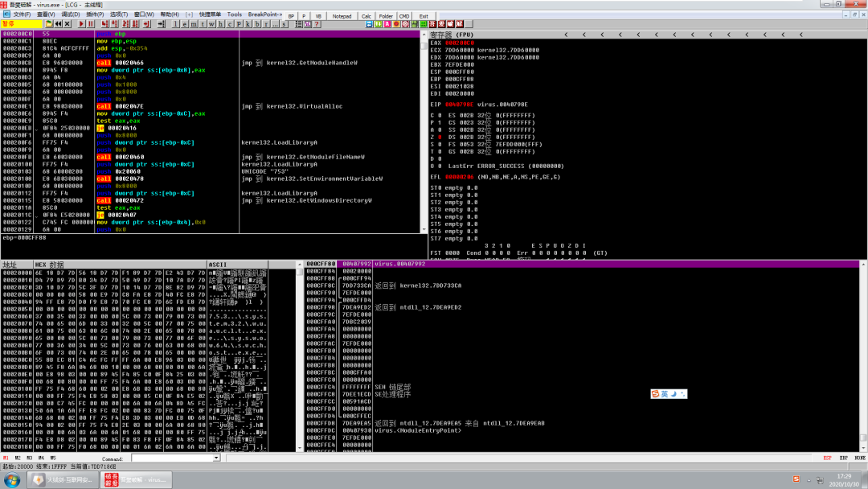This screenshot has height=489, width=868.
Task: Click the Run program play icon
Action: point(81,24)
